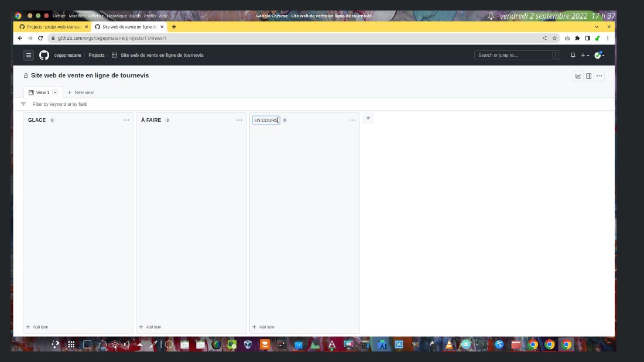Open EN COURS column options menu

tap(353, 120)
